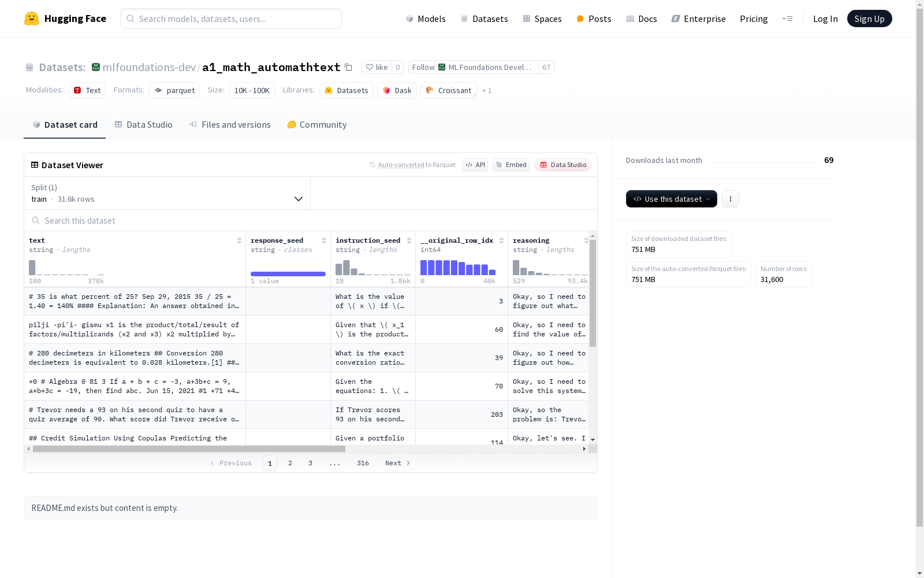
Task: Select the row beginning 'pilji -pi'i- gismu'
Action: [x=307, y=329]
